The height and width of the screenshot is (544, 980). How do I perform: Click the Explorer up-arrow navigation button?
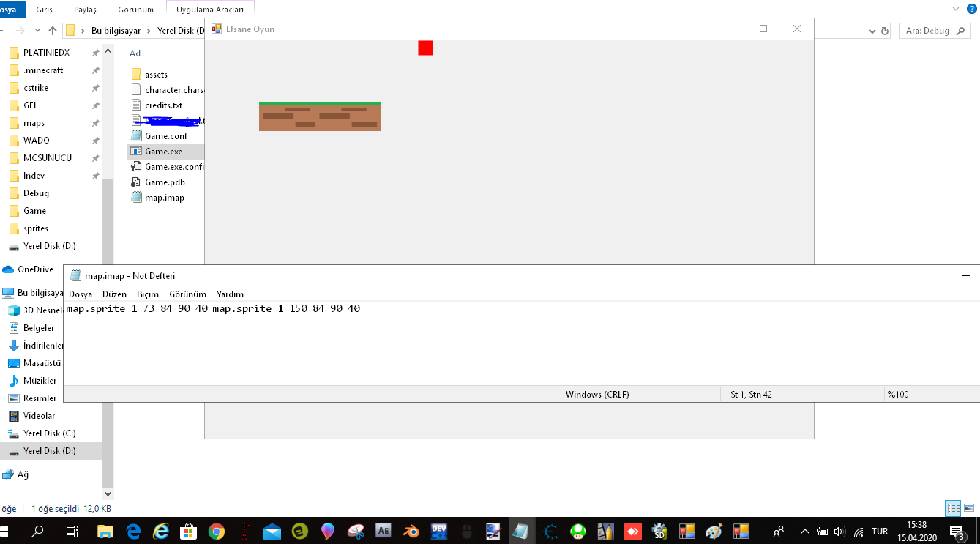[x=53, y=31]
